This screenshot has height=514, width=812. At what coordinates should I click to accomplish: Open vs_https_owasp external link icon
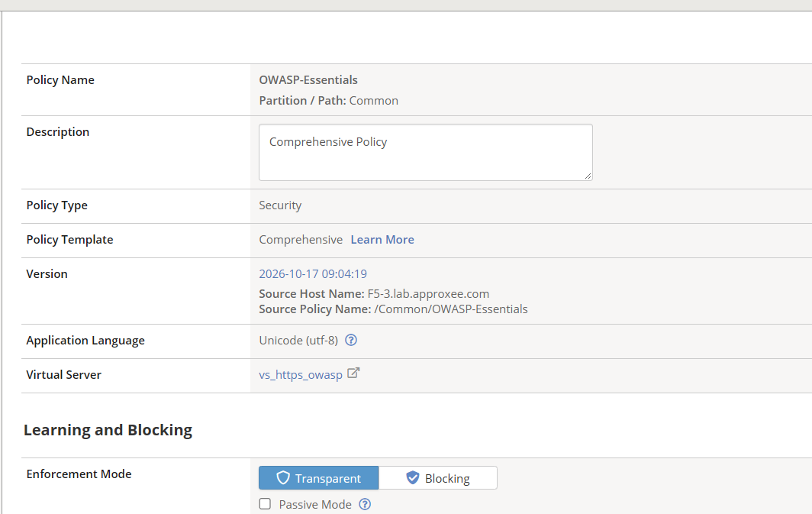pyautogui.click(x=353, y=373)
